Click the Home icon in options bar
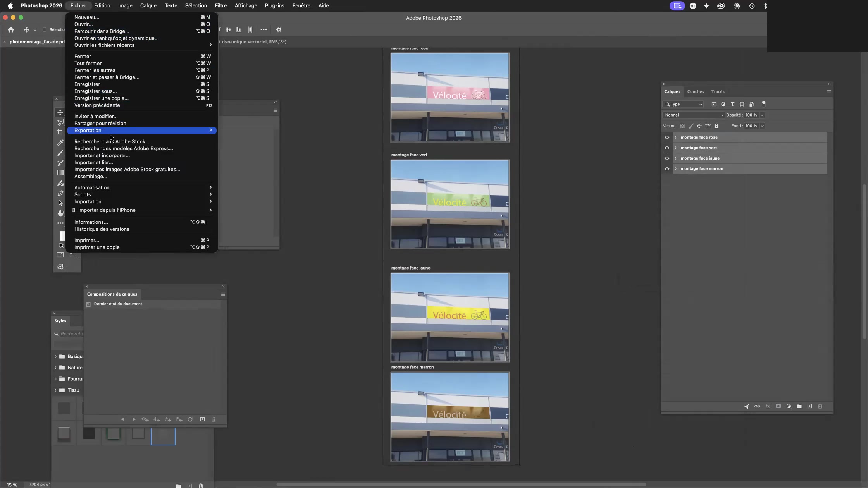Image resolution: width=868 pixels, height=488 pixels. pos(11,29)
